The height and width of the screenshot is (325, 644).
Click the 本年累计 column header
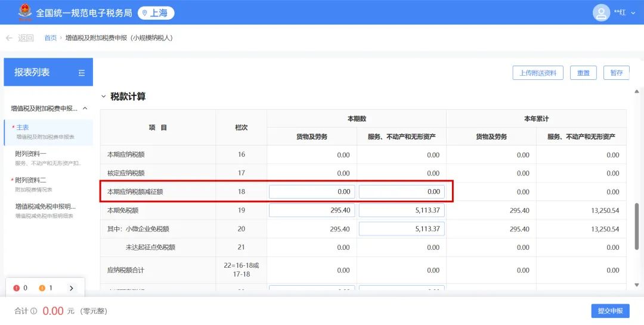pyautogui.click(x=537, y=118)
